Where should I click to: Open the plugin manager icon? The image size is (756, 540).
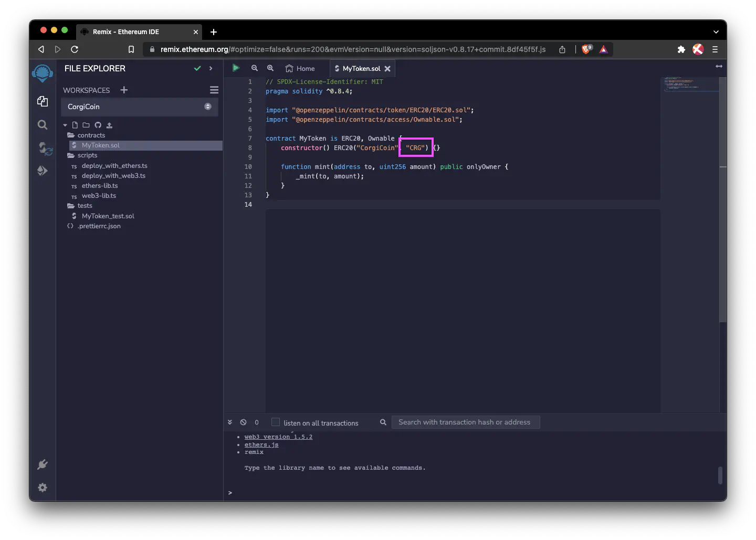pos(43,464)
